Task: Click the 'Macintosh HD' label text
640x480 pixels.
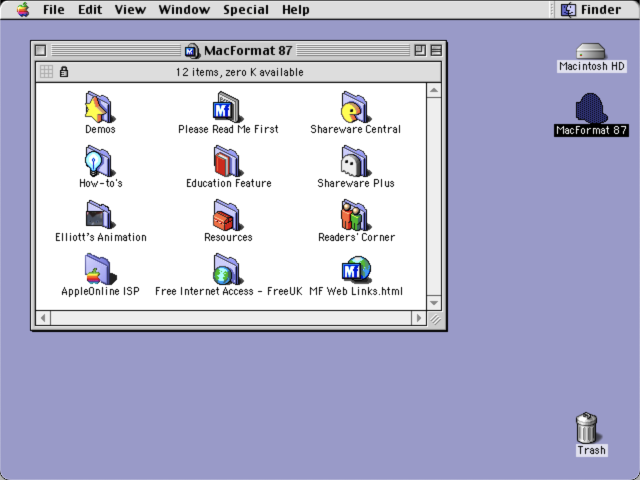Action: click(591, 66)
